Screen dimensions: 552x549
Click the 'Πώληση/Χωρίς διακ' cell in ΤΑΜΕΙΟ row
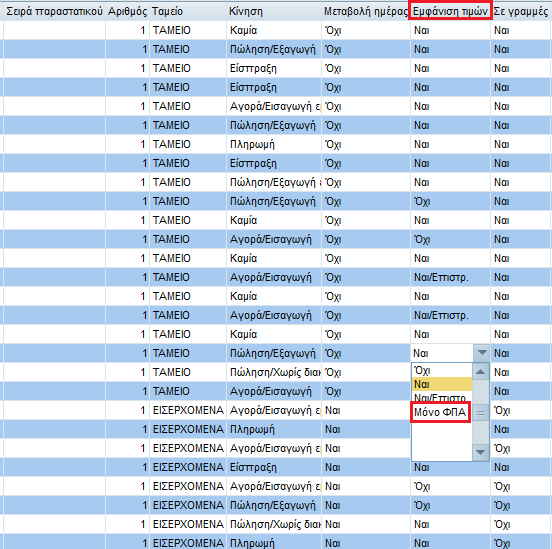274,372
